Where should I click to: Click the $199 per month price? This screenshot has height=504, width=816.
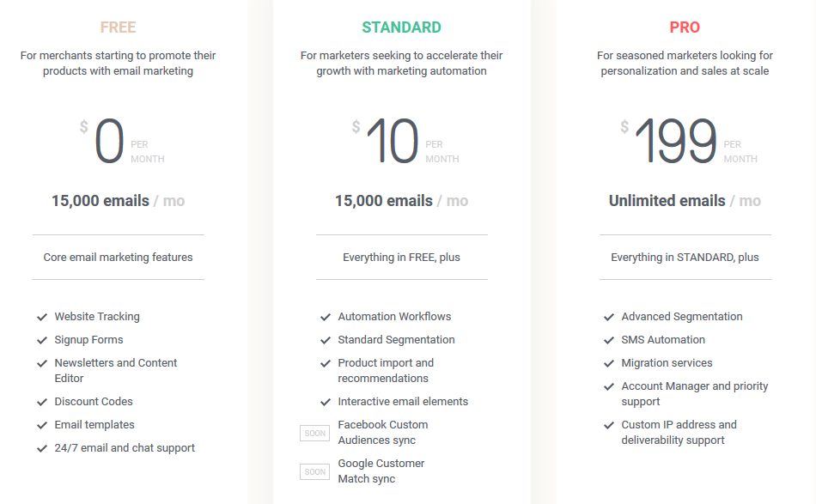pos(675,142)
